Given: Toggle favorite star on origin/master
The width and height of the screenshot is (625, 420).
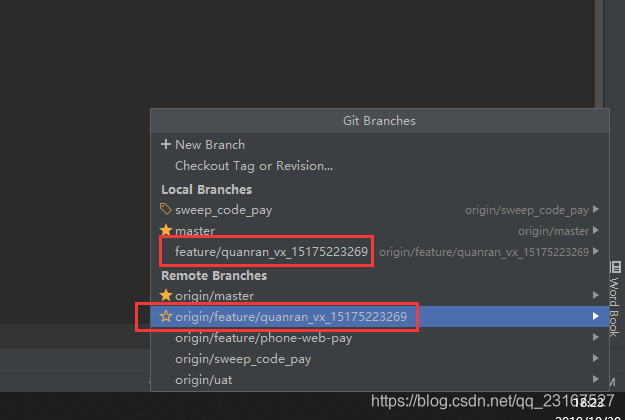Looking at the screenshot, I should [x=165, y=295].
